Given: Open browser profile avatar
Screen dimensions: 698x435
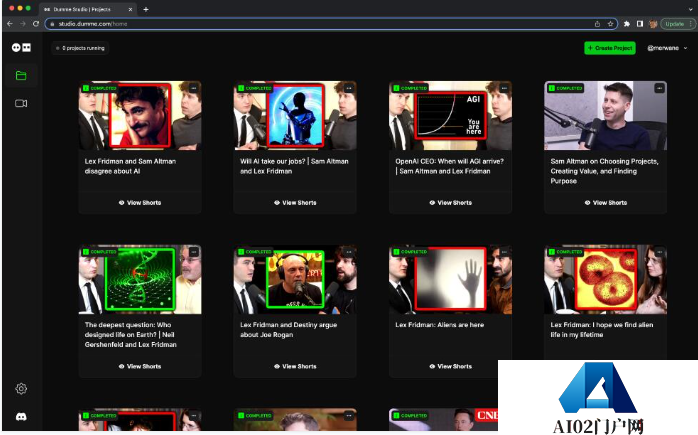Looking at the screenshot, I should click(653, 24).
